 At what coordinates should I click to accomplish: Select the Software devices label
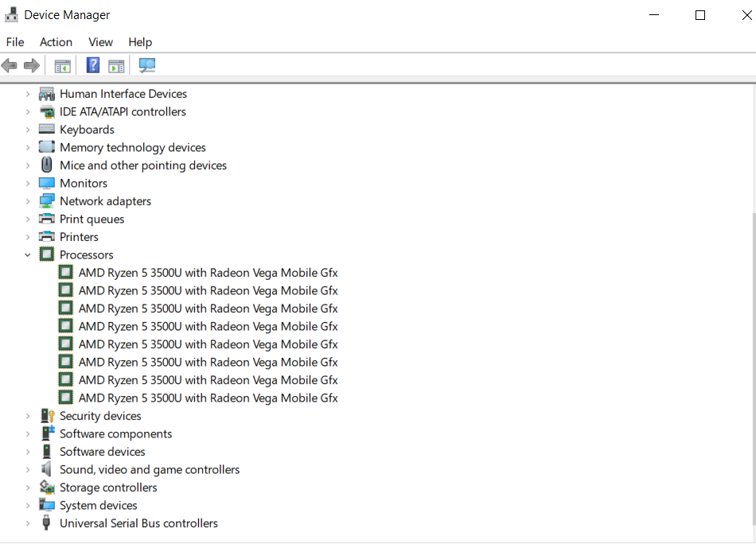102,452
